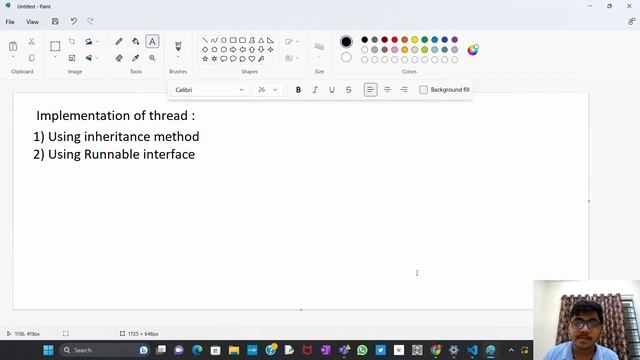
Task: Set text alignment to center
Action: [x=387, y=90]
